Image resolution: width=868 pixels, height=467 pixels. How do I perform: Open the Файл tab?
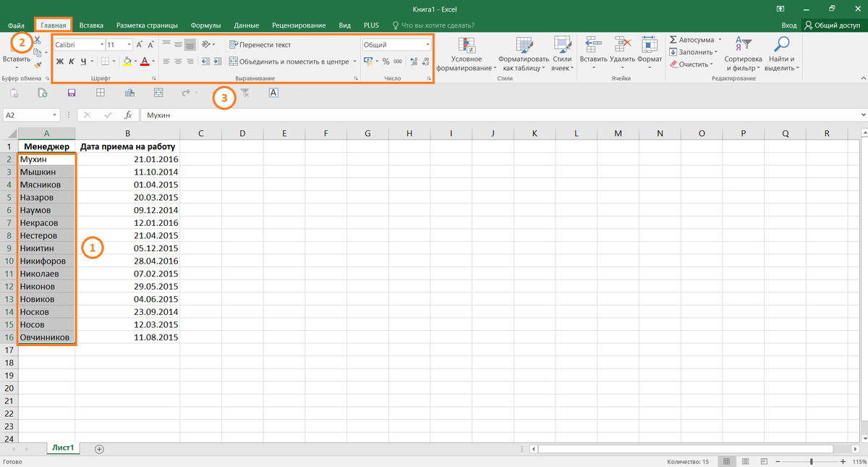tap(17, 25)
